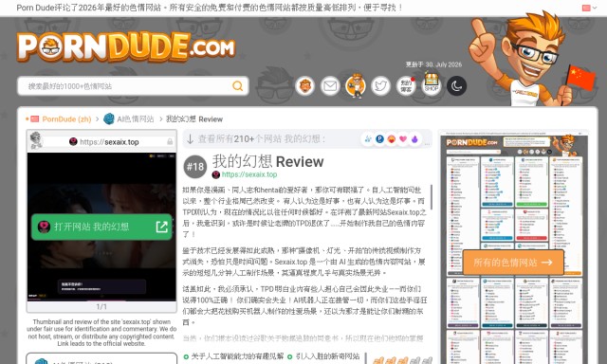Click the PornDude.com logo

coord(126,46)
